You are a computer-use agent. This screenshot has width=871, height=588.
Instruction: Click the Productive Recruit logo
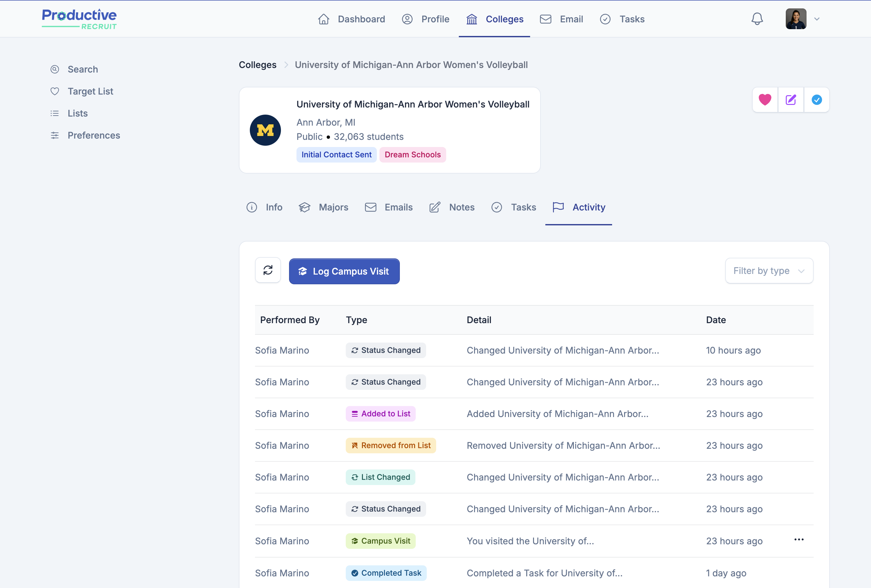tap(79, 19)
